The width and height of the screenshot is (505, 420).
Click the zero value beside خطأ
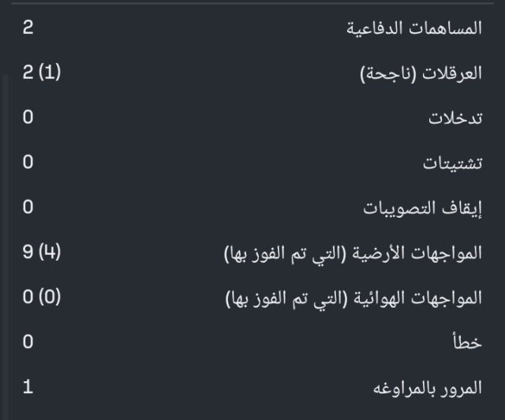coord(28,343)
